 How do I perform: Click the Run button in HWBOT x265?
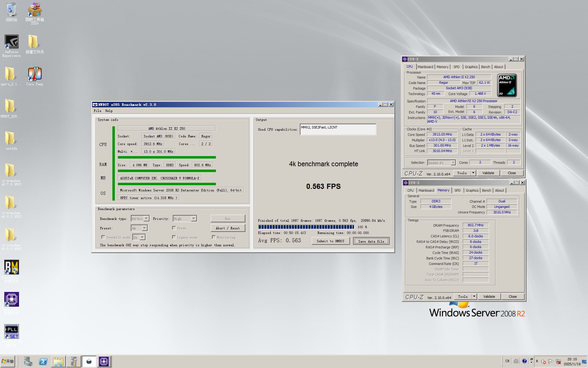click(x=228, y=219)
